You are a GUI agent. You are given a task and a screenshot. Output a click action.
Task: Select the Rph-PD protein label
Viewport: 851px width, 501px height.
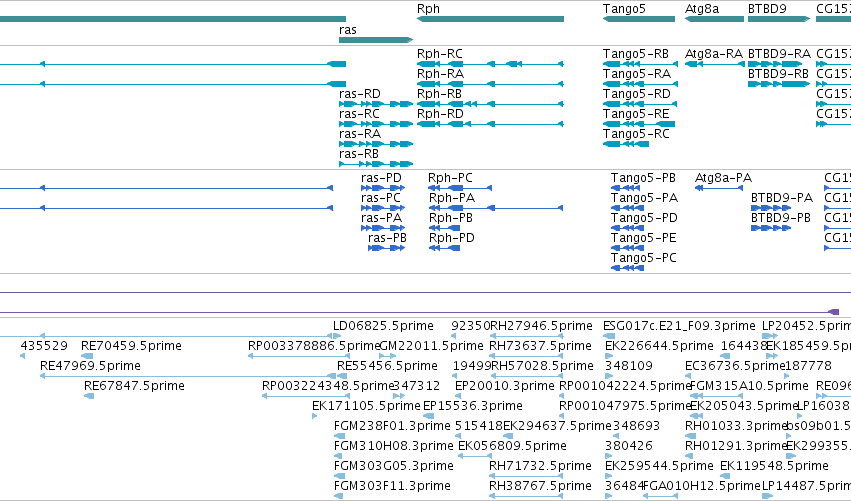[x=452, y=238]
